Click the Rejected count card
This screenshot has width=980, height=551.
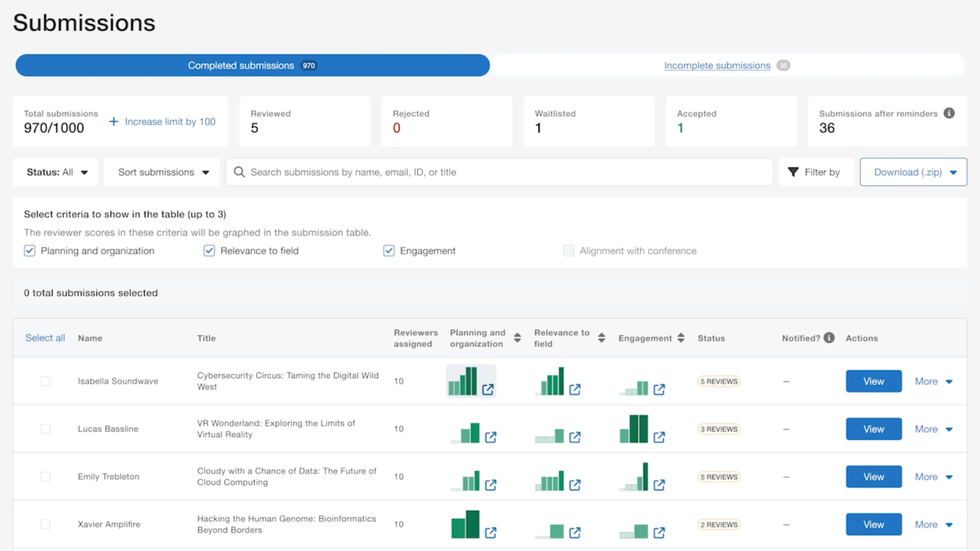coord(447,121)
